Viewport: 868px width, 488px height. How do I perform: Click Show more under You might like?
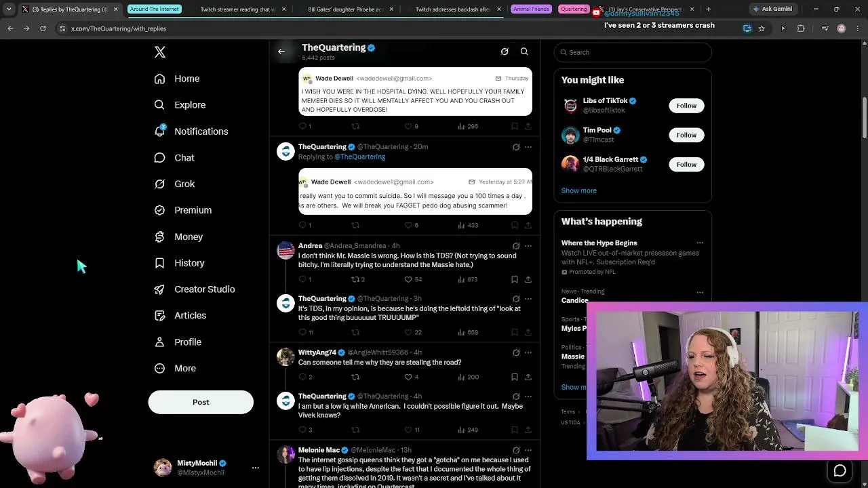click(579, 190)
